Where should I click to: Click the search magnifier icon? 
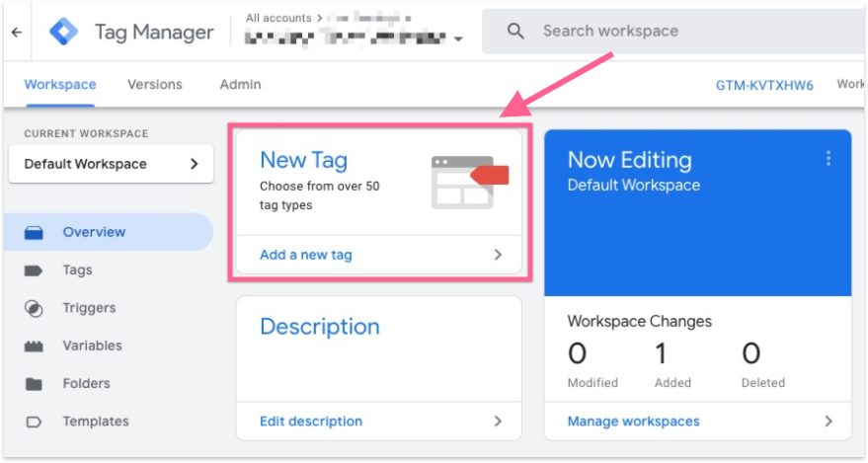(515, 32)
